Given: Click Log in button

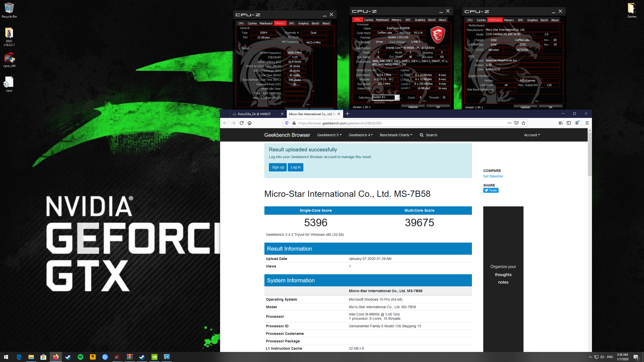Looking at the screenshot, I should point(296,167).
